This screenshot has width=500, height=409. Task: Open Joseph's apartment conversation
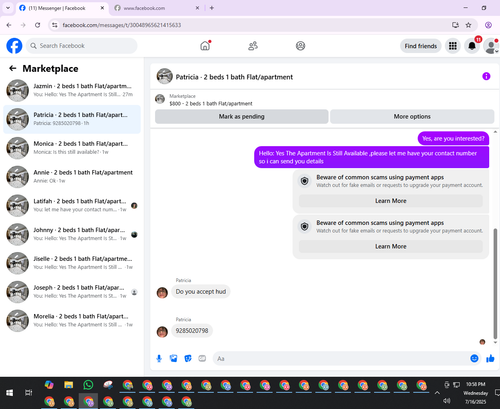72,292
